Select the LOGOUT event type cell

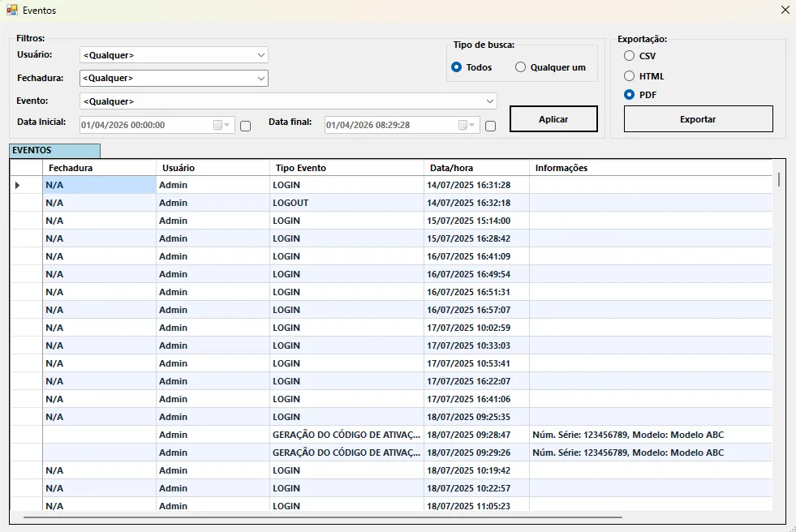(x=346, y=203)
